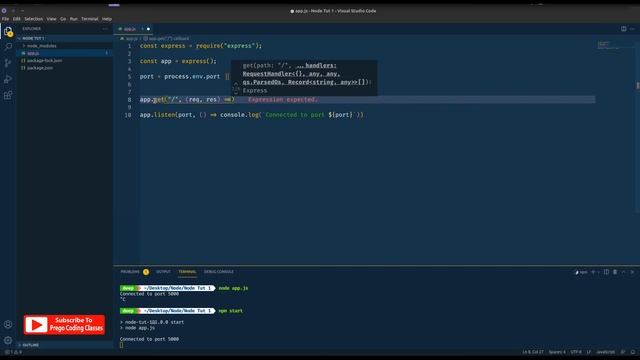This screenshot has height=360, width=640.
Task: Click the UTF-8 encoding indicator
Action: (576, 352)
